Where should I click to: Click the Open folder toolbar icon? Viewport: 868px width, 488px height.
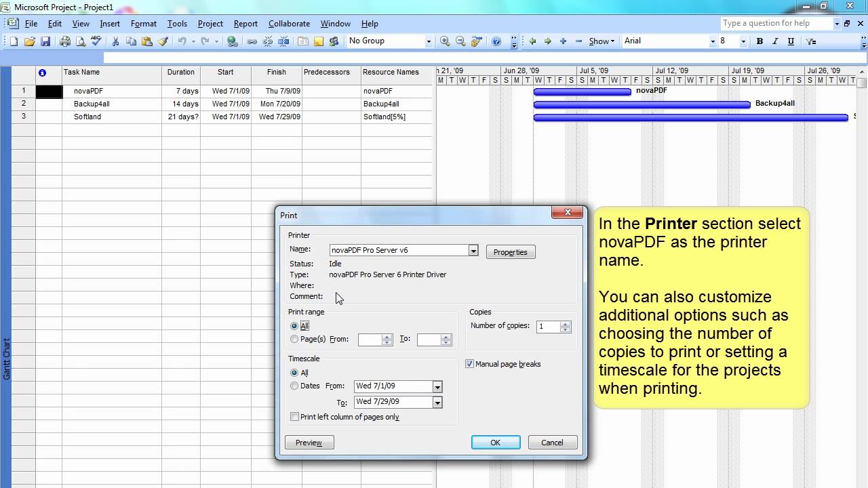[x=30, y=41]
